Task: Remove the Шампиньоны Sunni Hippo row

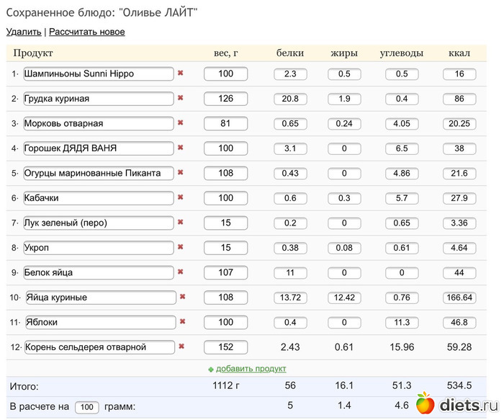Action: click(181, 73)
